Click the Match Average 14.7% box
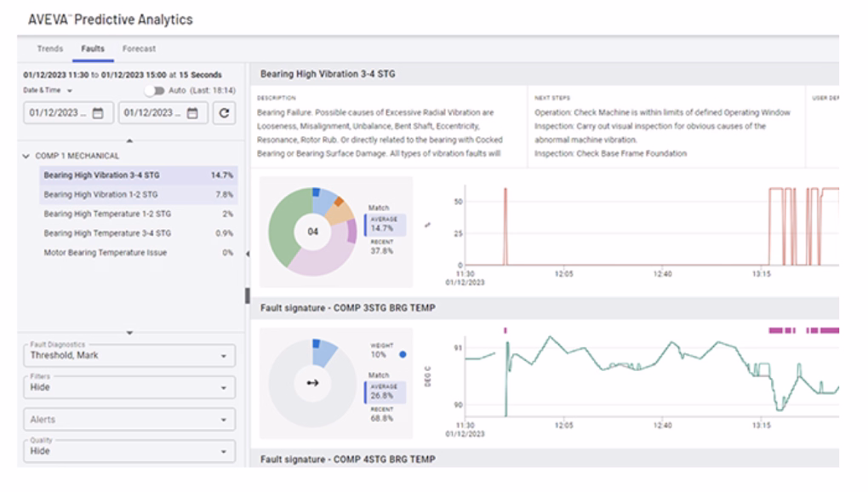 click(x=385, y=224)
